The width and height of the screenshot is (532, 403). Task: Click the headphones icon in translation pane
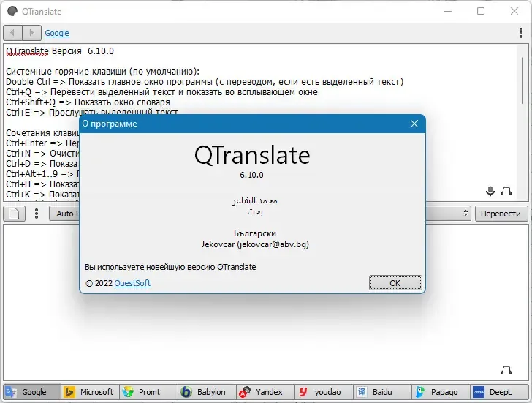click(506, 370)
